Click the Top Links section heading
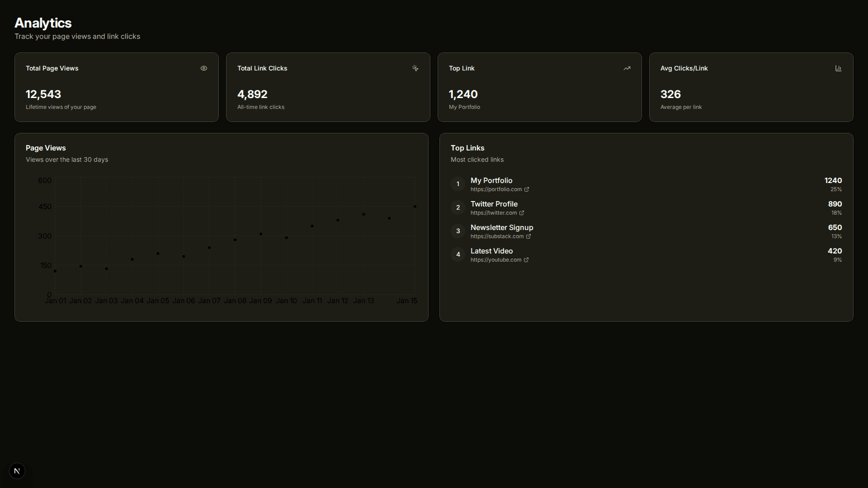Image resolution: width=868 pixels, height=488 pixels. [467, 148]
